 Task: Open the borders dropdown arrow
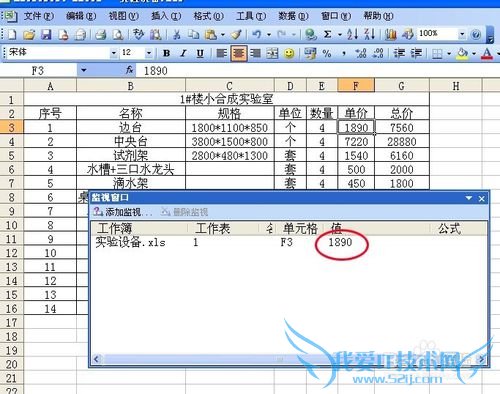[449, 53]
